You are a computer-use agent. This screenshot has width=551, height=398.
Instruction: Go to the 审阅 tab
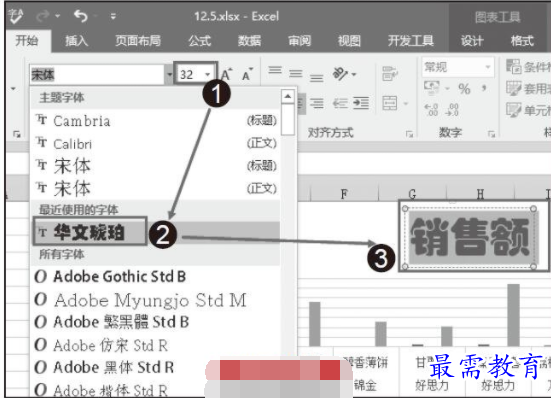[299, 41]
